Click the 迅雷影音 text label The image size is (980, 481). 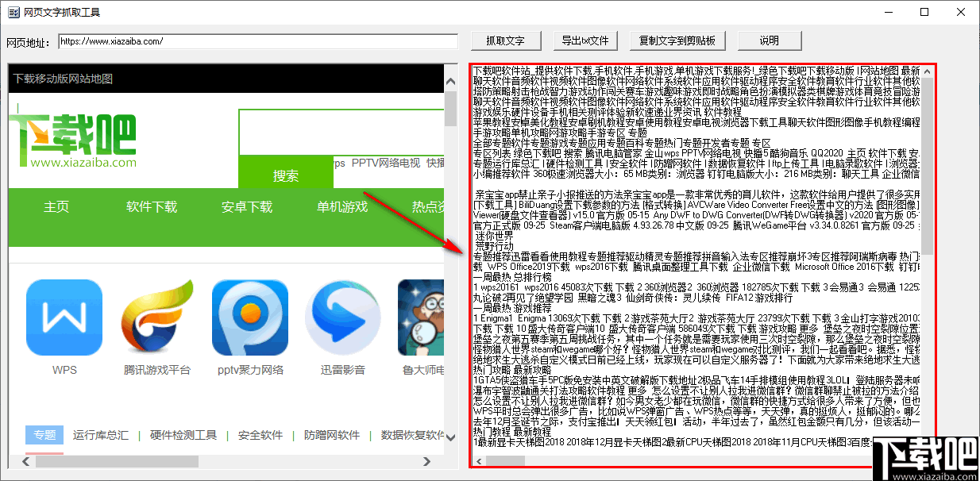[343, 370]
